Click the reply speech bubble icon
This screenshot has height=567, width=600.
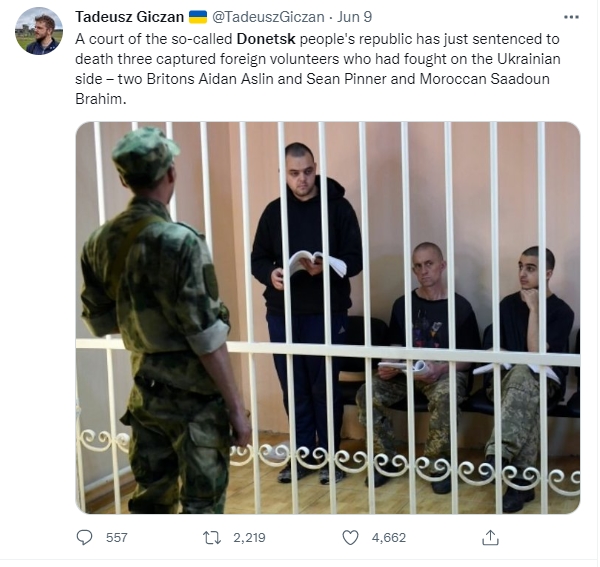(x=84, y=537)
